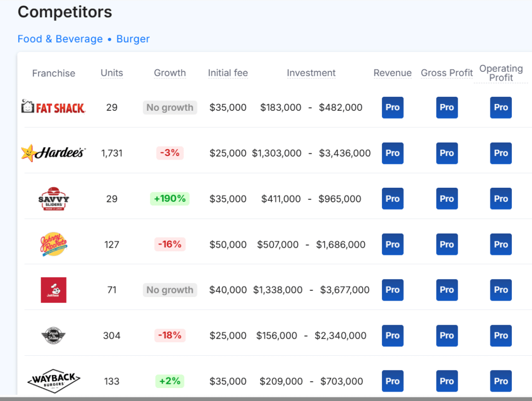Click the Growth column header
The width and height of the screenshot is (532, 401).
(170, 73)
